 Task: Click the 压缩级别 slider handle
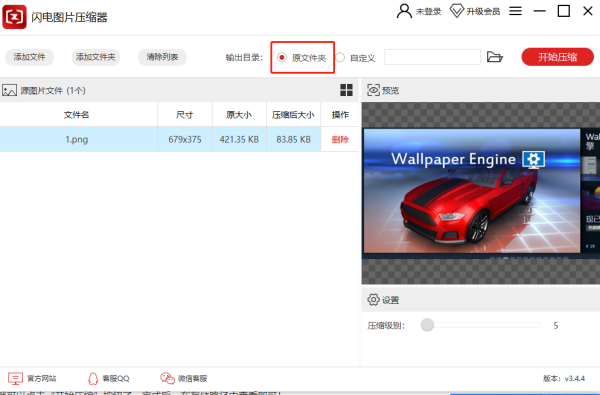(427, 325)
